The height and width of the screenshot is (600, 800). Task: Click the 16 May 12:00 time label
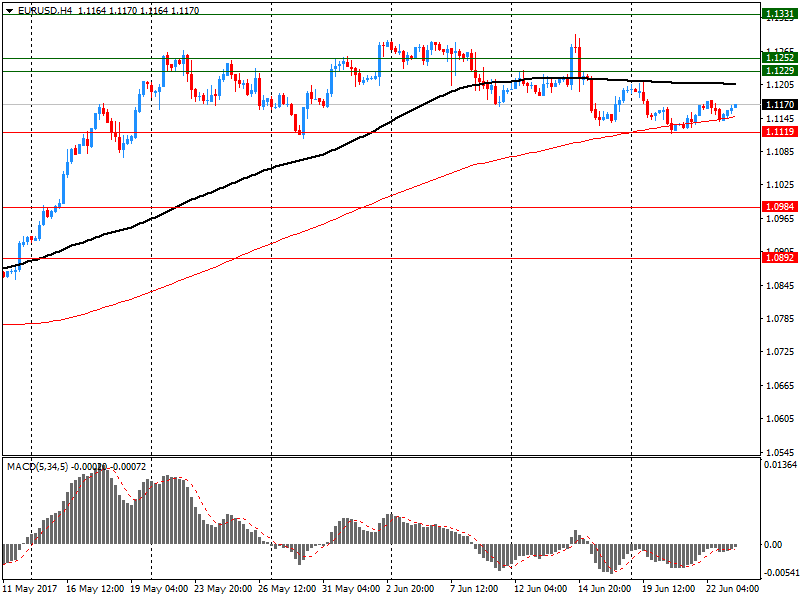(95, 588)
